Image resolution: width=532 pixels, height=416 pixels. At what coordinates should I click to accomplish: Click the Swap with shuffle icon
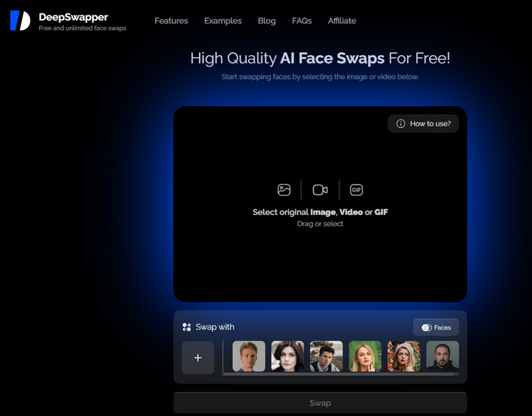coord(186,327)
